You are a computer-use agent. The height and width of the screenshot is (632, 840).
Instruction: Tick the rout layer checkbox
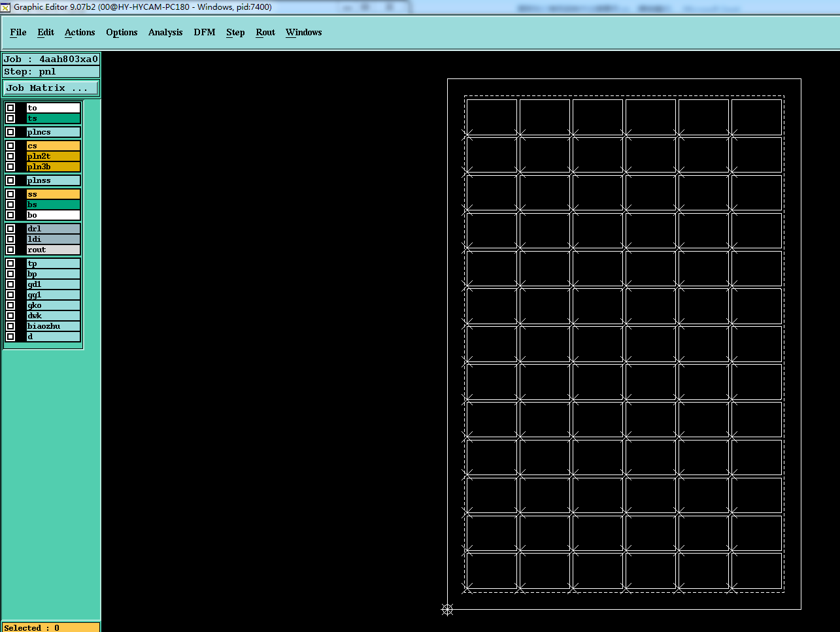tap(10, 250)
